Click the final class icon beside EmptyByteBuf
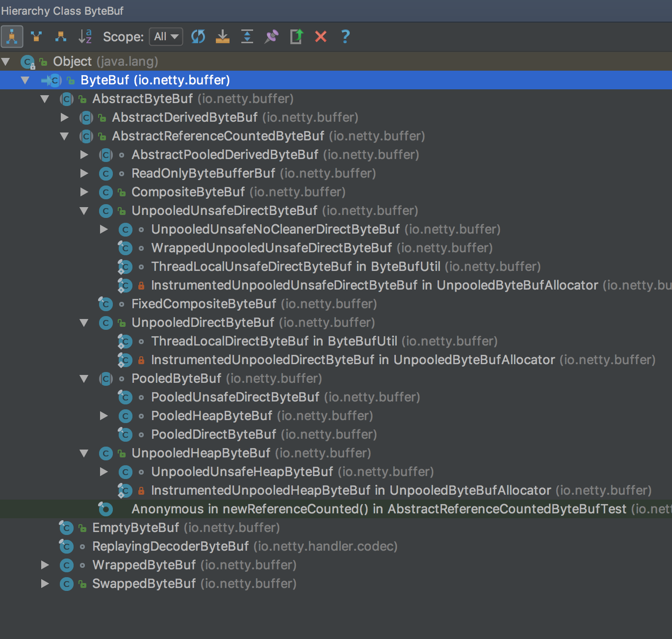The height and width of the screenshot is (639, 672). [x=66, y=528]
